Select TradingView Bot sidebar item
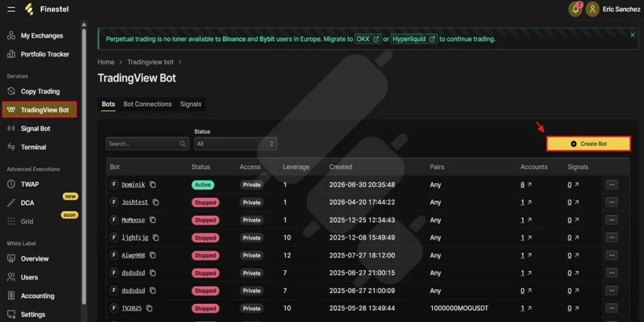This screenshot has height=322, width=644. (40, 110)
